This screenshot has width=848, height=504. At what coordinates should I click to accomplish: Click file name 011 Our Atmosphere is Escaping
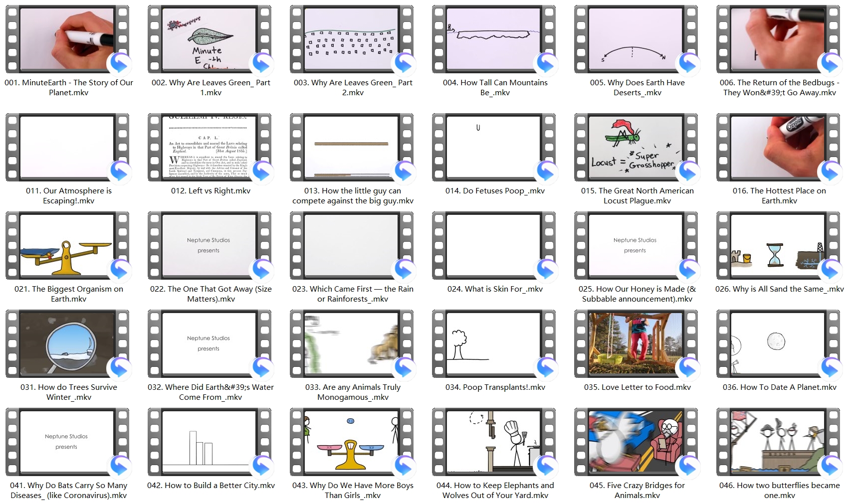(68, 196)
